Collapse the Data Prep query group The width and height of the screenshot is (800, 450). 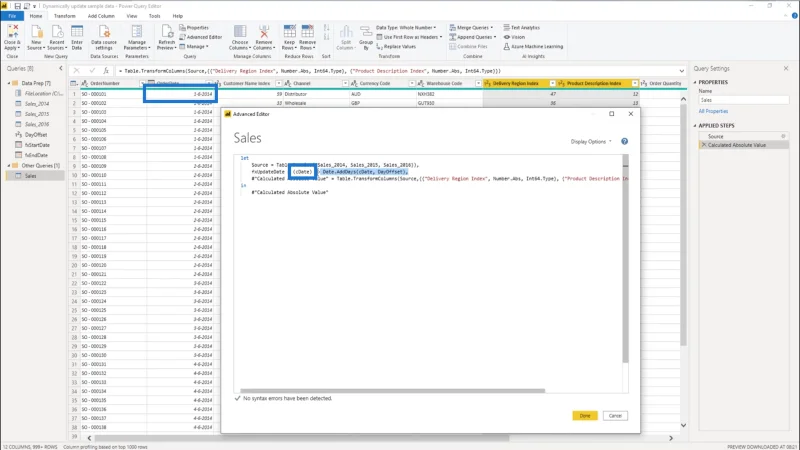9,83
